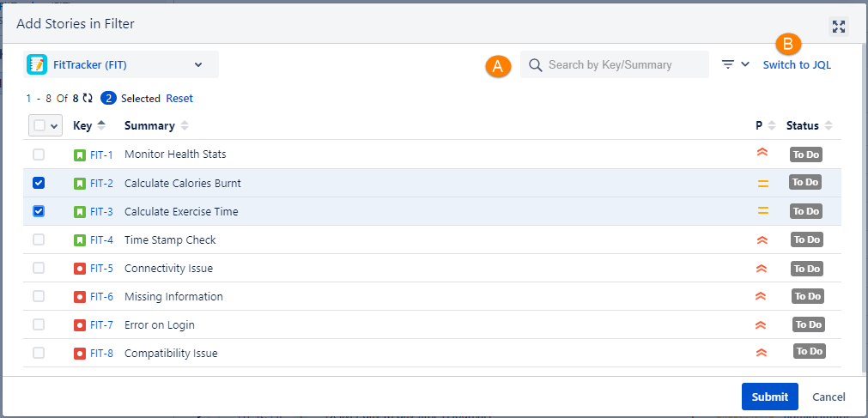
Task: Click Reset selection link
Action: click(179, 99)
